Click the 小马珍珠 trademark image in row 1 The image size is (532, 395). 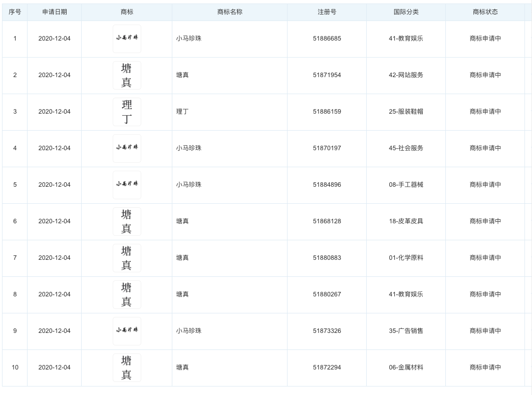127,39
